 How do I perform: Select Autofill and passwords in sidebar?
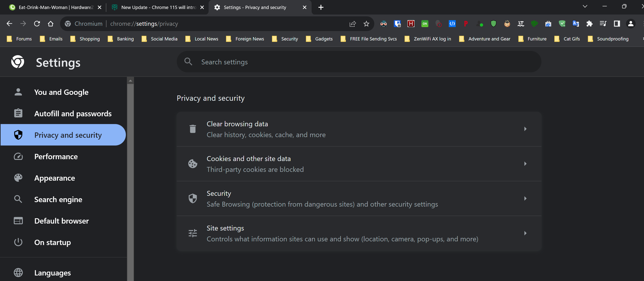point(73,114)
